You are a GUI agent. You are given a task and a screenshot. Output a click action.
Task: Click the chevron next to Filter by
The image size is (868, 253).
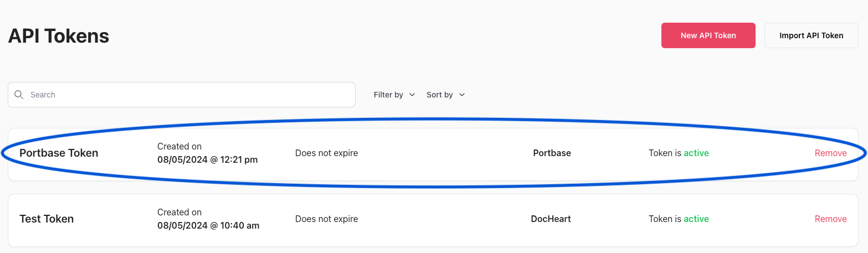412,95
